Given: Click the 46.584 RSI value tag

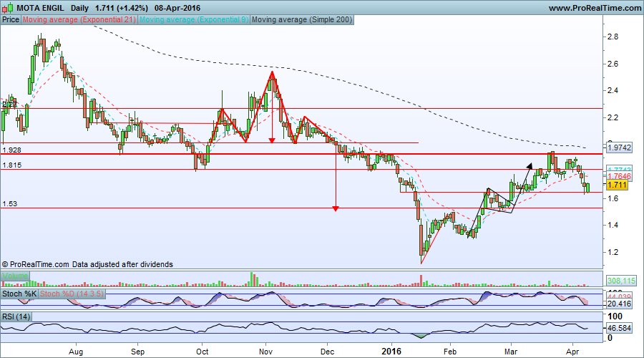Looking at the screenshot, I should coord(619,328).
